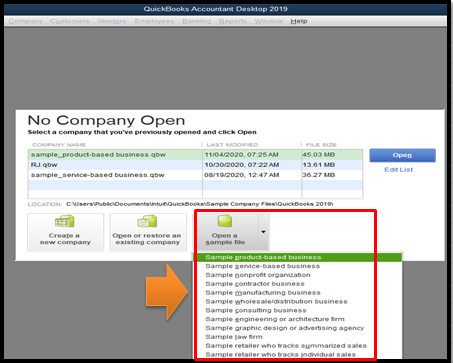The width and height of the screenshot is (453, 363).
Task: Choose Sample engineering or architecture firm
Action: click(298, 319)
